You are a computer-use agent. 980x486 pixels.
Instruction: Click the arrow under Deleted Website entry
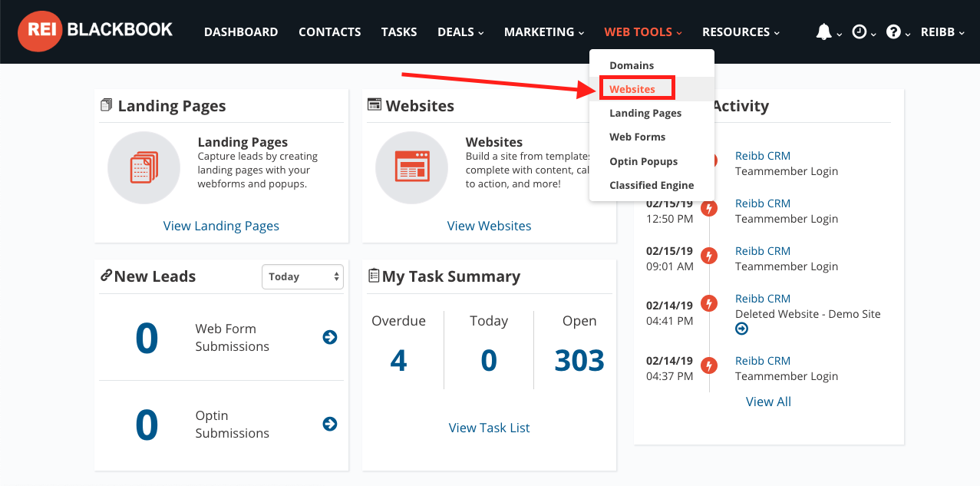pyautogui.click(x=741, y=329)
